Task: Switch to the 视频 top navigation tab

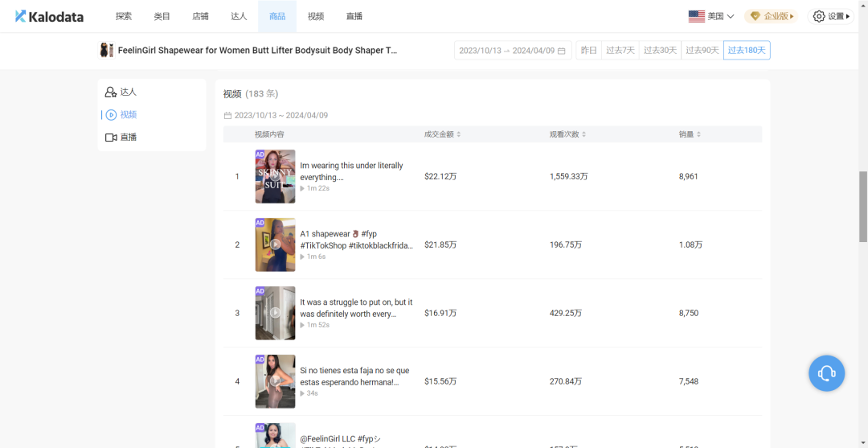Action: (x=316, y=16)
